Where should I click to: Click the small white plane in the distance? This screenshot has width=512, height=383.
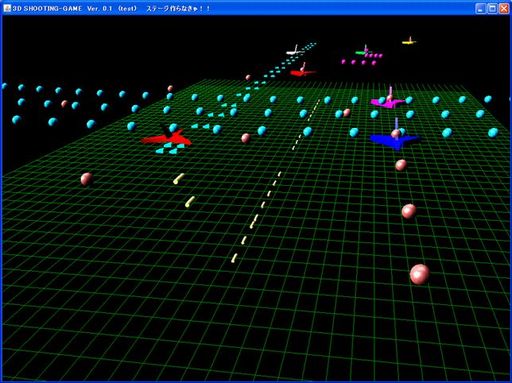point(295,51)
